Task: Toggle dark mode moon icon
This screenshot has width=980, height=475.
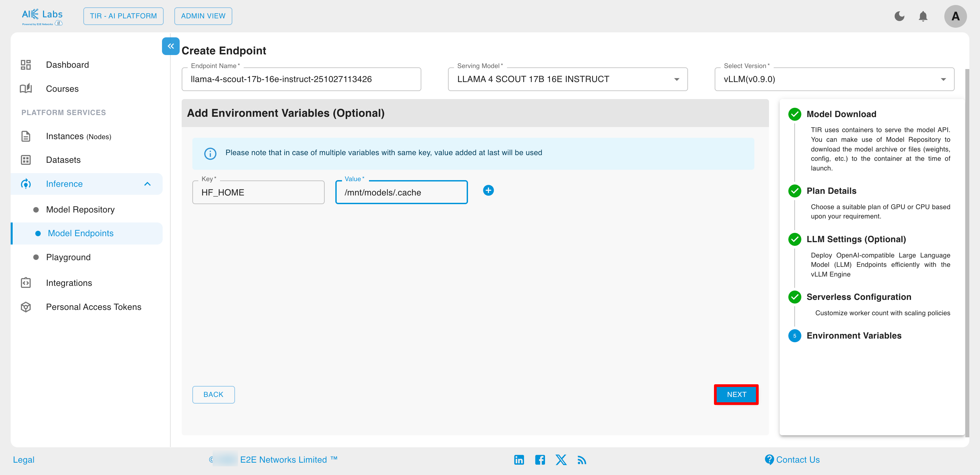Action: click(x=899, y=16)
